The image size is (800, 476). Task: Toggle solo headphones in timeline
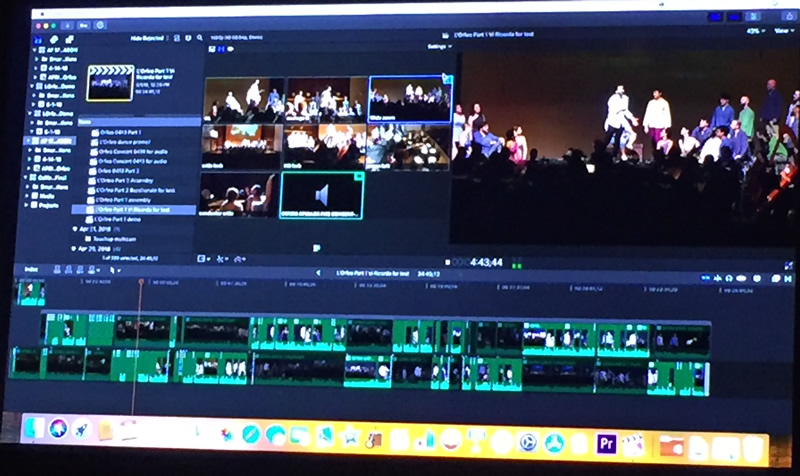(729, 278)
